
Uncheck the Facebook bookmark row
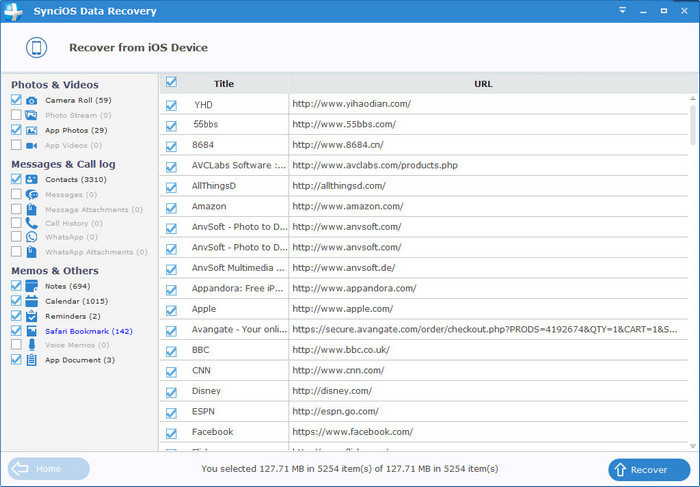pyautogui.click(x=171, y=433)
